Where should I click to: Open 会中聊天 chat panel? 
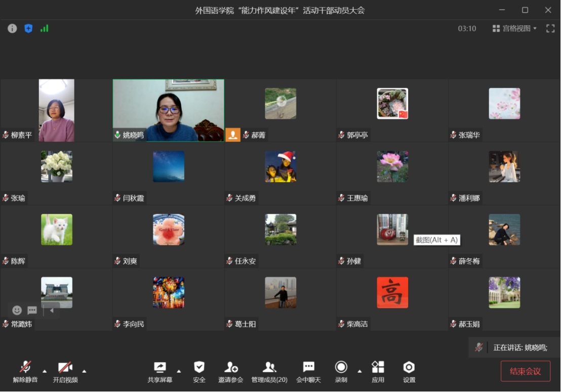(308, 371)
